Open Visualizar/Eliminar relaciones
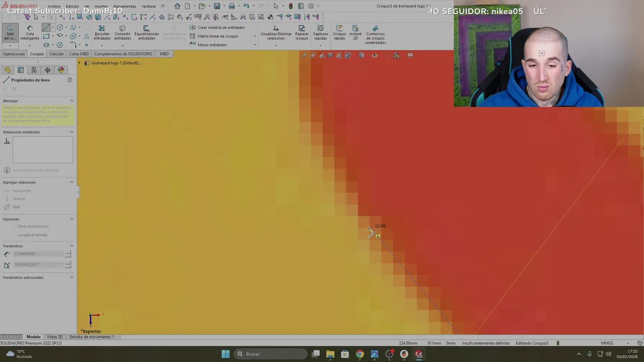 (276, 33)
